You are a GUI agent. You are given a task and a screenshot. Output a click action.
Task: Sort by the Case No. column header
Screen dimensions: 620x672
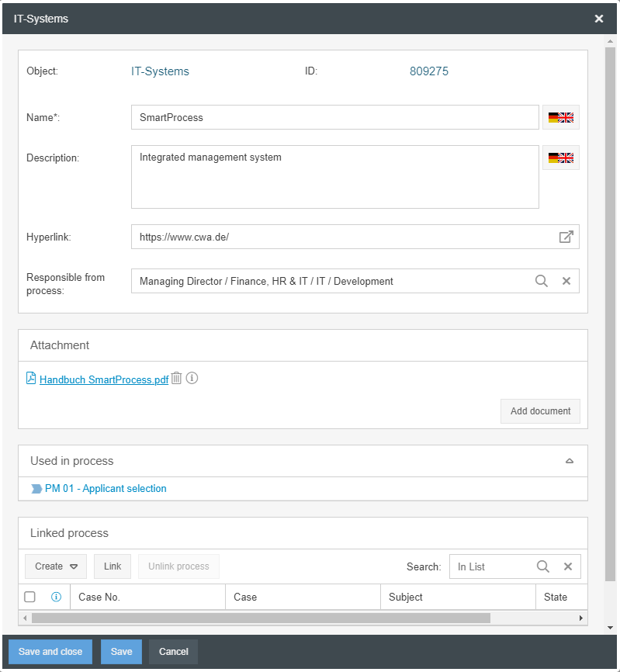pos(99,598)
